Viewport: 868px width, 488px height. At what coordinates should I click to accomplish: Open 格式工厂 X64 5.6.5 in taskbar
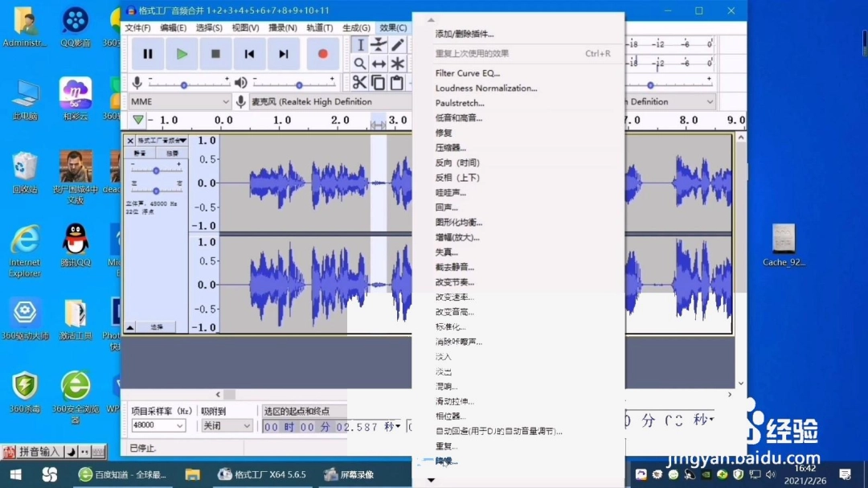(261, 474)
